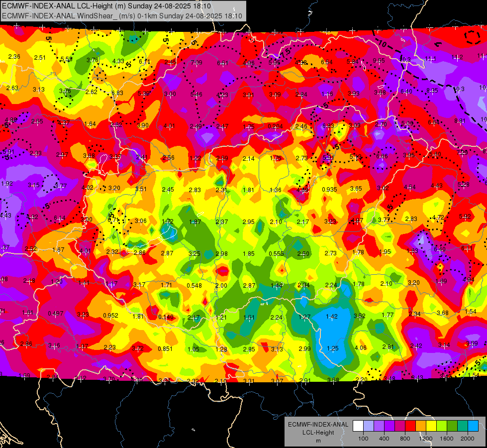Click the wind shear value "3.25"
Viewport: 487px width, 448px height.
(195, 253)
